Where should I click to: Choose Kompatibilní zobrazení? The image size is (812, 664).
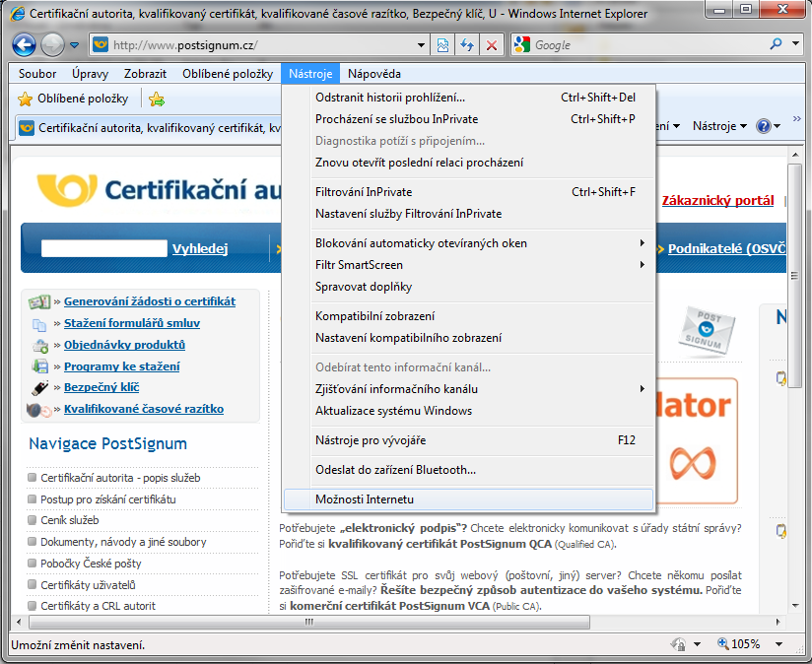point(469,316)
